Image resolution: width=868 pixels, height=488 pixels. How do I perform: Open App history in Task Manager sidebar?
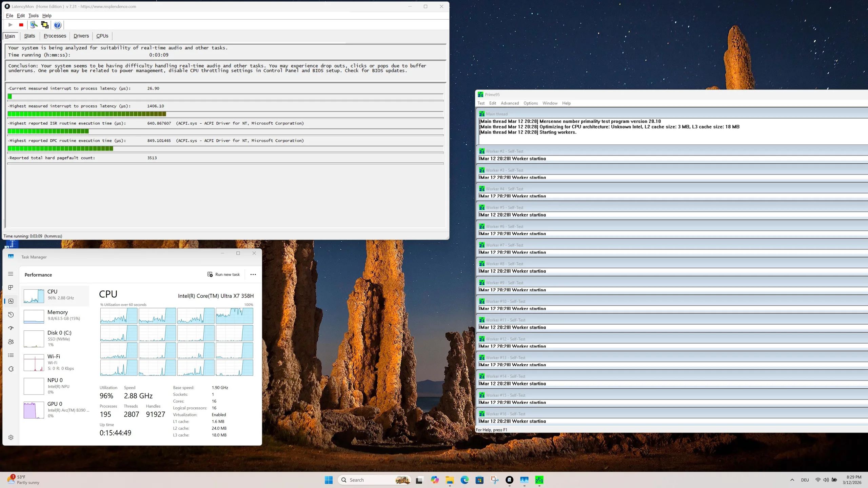[11, 315]
